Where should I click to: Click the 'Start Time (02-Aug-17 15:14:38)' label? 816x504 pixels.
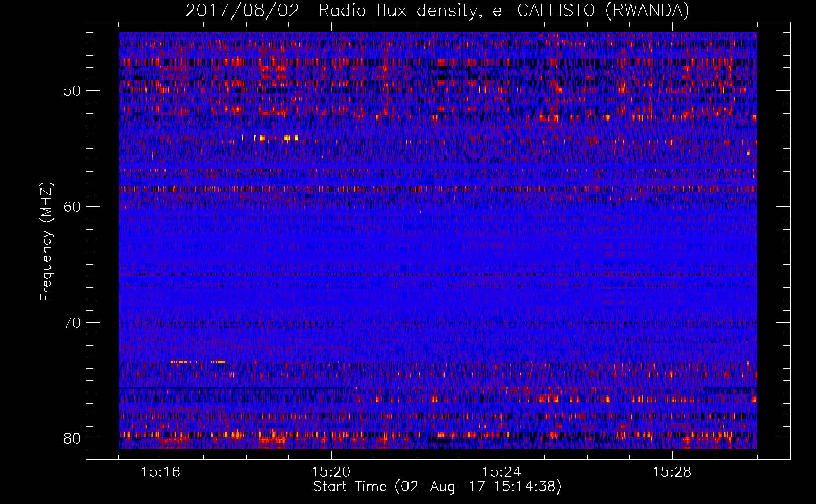pos(437,487)
